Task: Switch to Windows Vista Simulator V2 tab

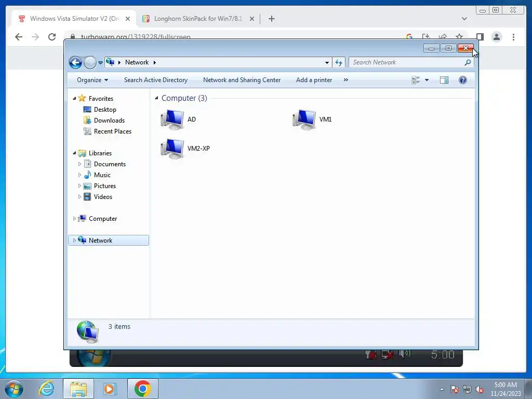Action: click(x=74, y=19)
